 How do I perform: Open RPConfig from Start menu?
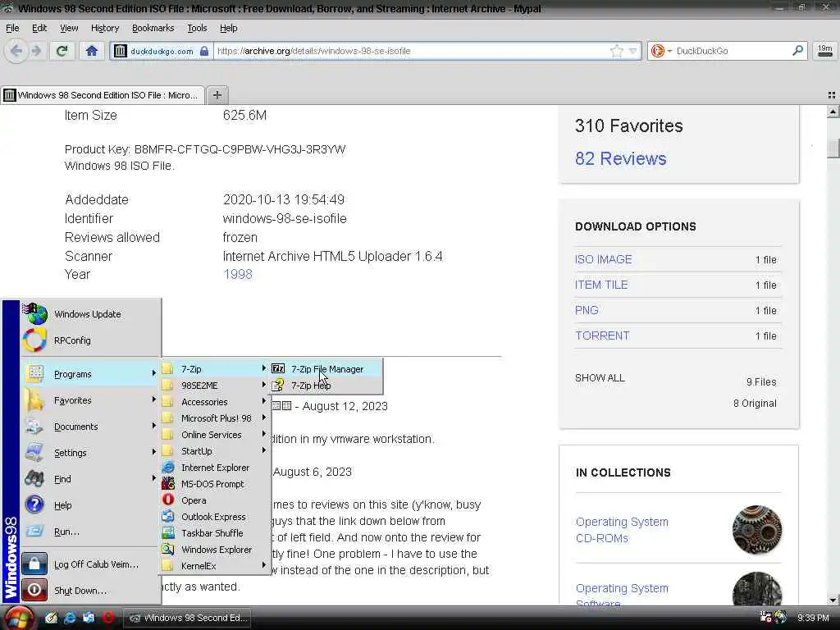coord(90,340)
